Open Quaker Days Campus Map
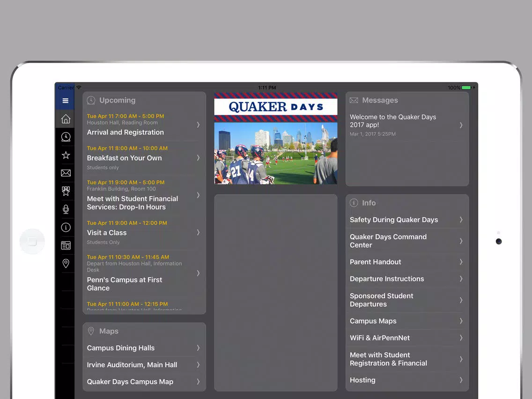 tap(144, 382)
